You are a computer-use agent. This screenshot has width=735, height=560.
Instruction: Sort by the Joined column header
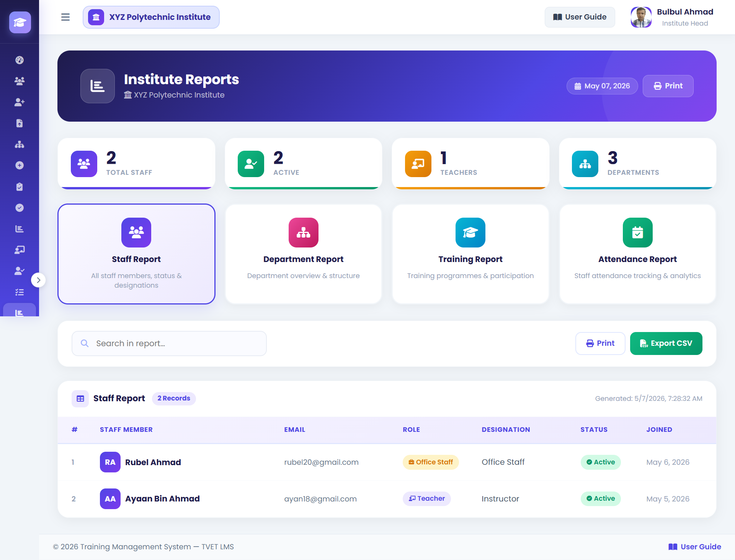point(659,430)
